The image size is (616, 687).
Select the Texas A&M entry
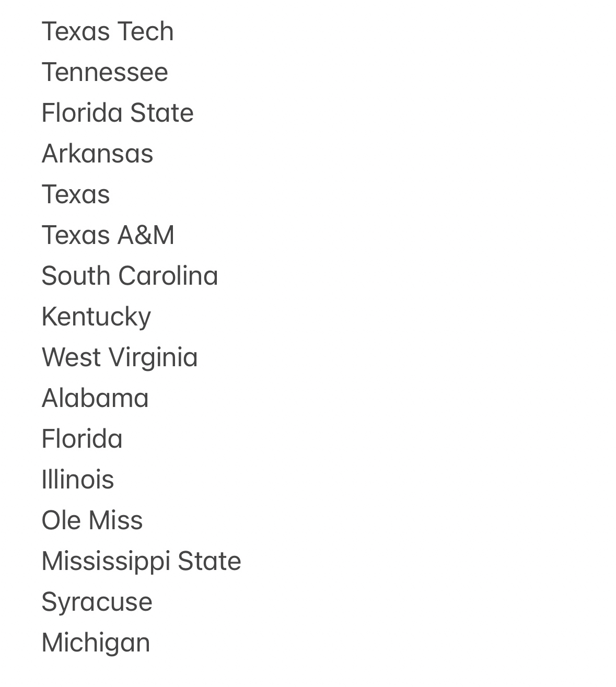[108, 235]
